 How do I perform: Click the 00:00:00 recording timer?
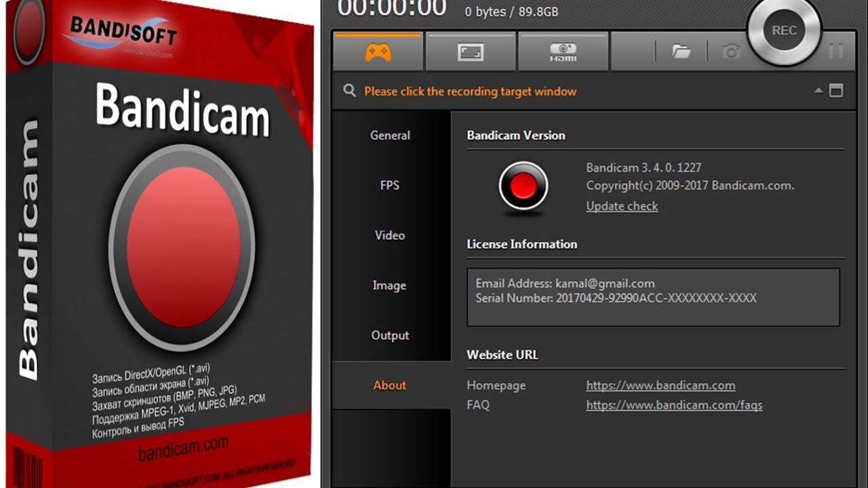[x=392, y=7]
